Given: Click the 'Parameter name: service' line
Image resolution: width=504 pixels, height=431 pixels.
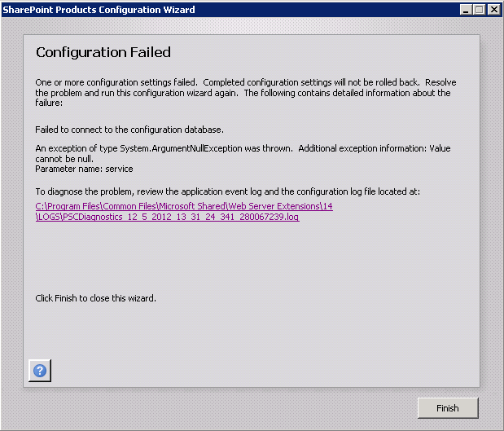Looking at the screenshot, I should (x=84, y=169).
